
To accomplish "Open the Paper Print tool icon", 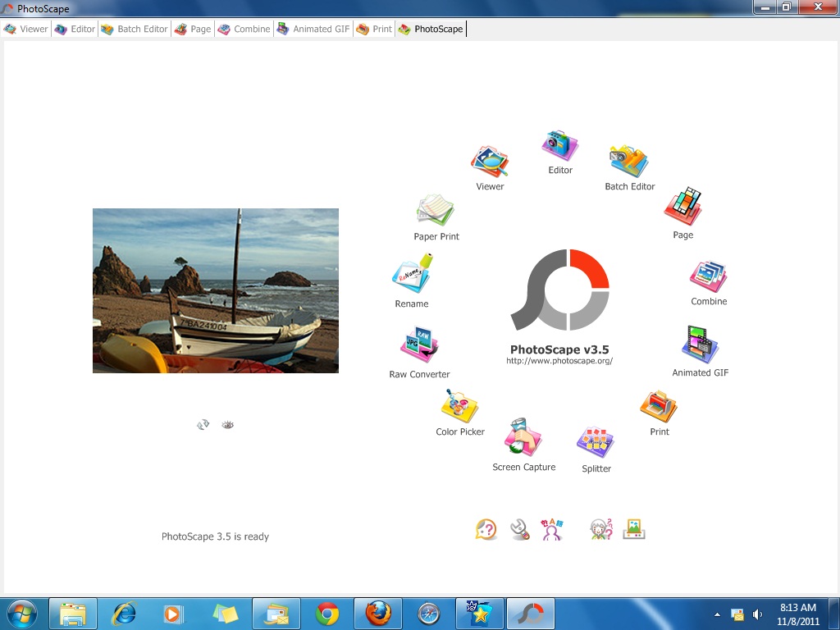I will click(x=436, y=210).
